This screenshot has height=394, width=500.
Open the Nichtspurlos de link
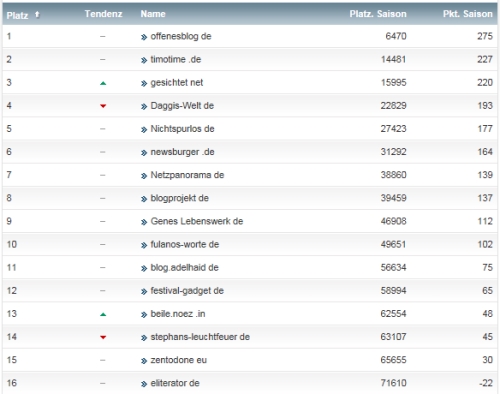coord(182,129)
